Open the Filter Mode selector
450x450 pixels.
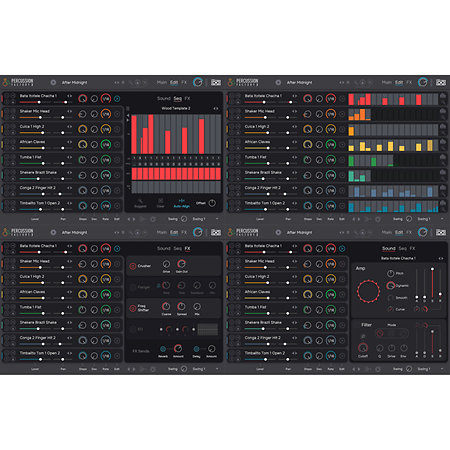coord(392,333)
